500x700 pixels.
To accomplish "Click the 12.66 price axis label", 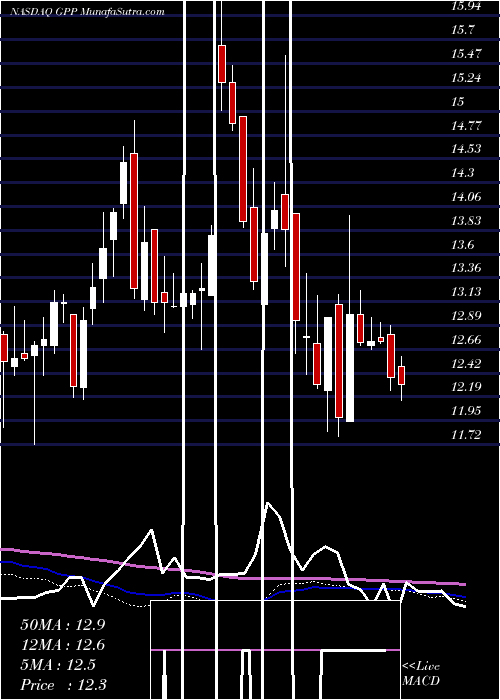I will [467, 340].
